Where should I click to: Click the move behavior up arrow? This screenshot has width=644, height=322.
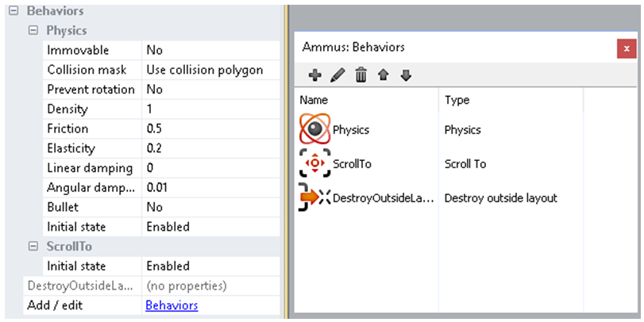[x=384, y=75]
